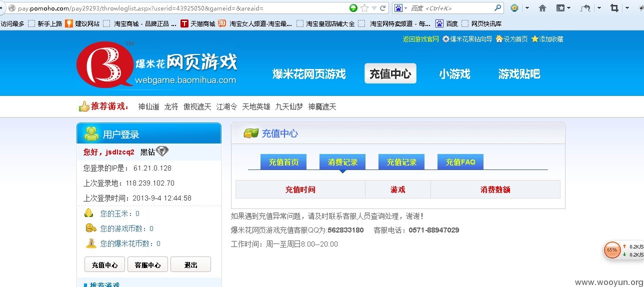Click the magnifier in the search box
644x287 pixels.
pyautogui.click(x=497, y=8)
